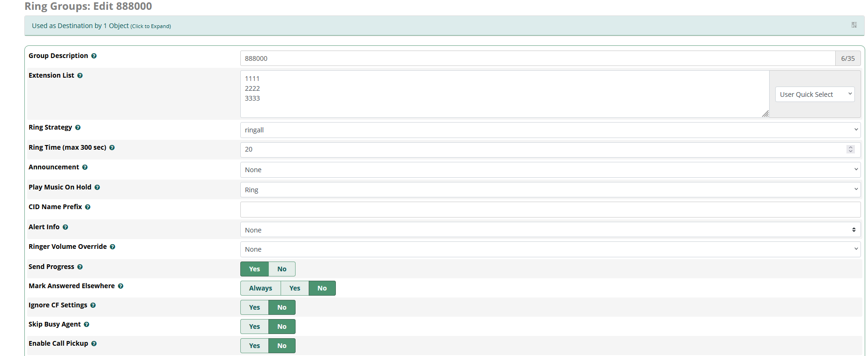Set Ignore CF Settings to Yes
Image resolution: width=868 pixels, height=356 pixels.
(254, 307)
